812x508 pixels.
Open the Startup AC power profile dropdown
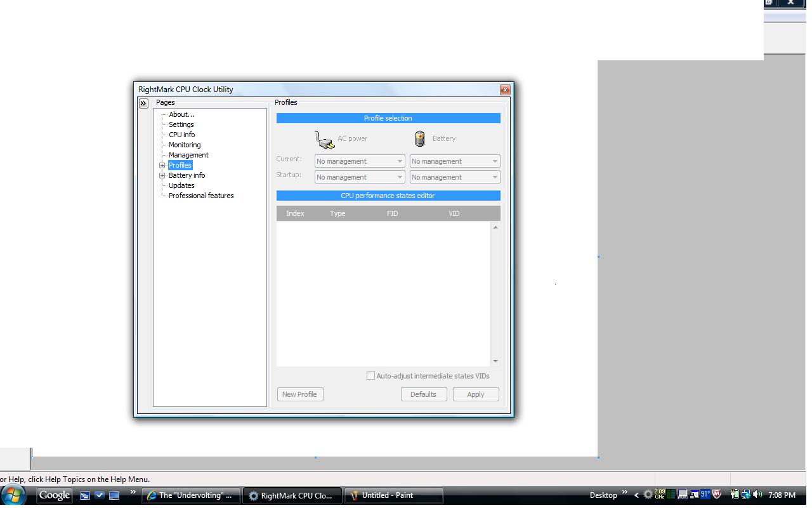360,177
